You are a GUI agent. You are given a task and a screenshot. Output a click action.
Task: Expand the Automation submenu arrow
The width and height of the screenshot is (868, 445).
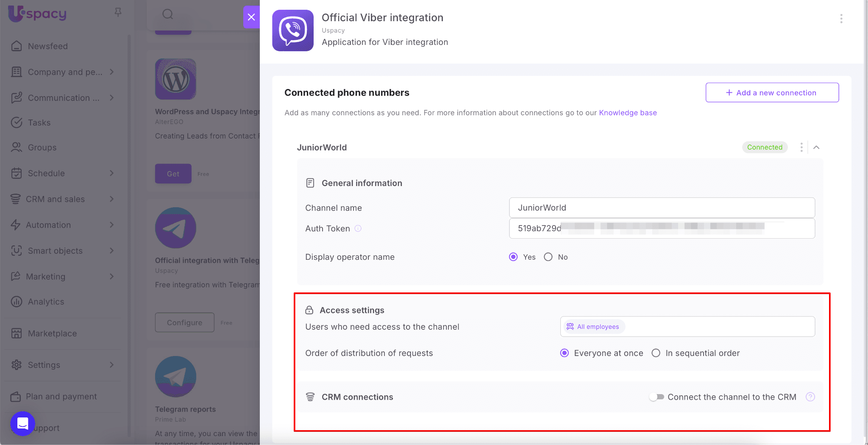(111, 225)
